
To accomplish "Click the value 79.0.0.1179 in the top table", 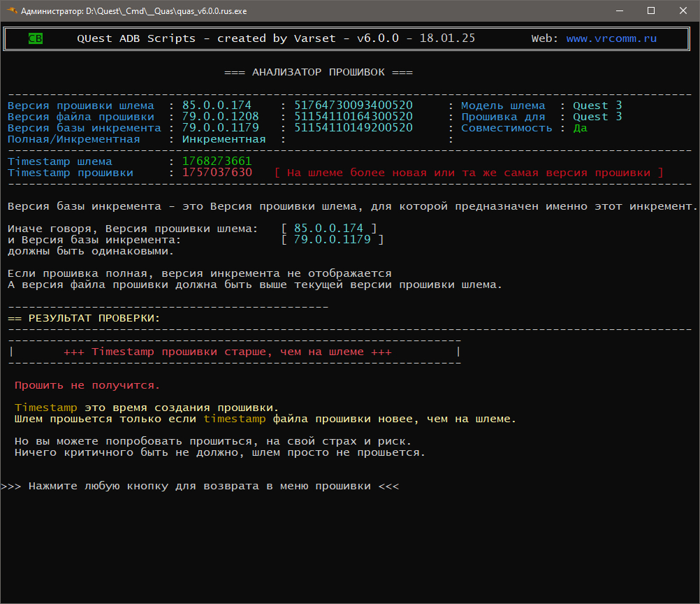I will click(220, 128).
